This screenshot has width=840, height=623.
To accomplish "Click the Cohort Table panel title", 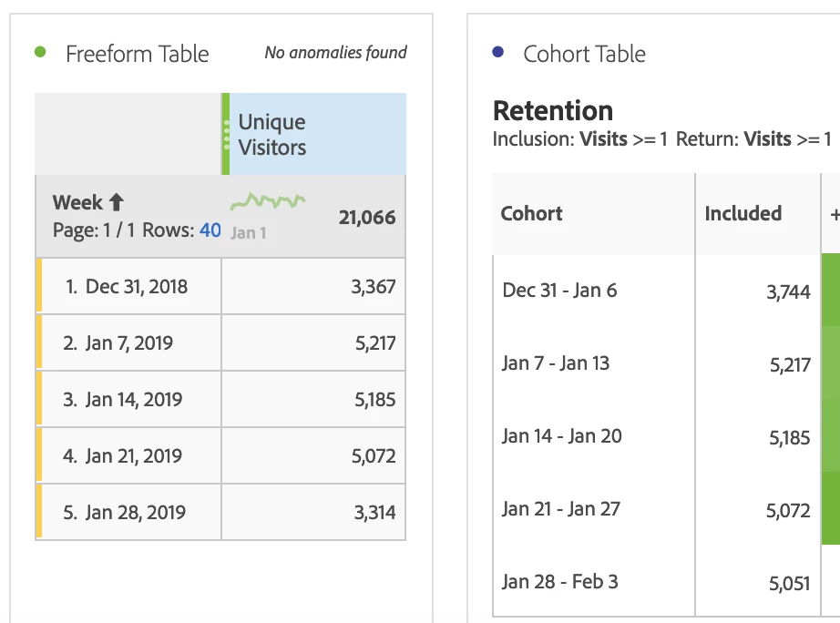I will 584,54.
